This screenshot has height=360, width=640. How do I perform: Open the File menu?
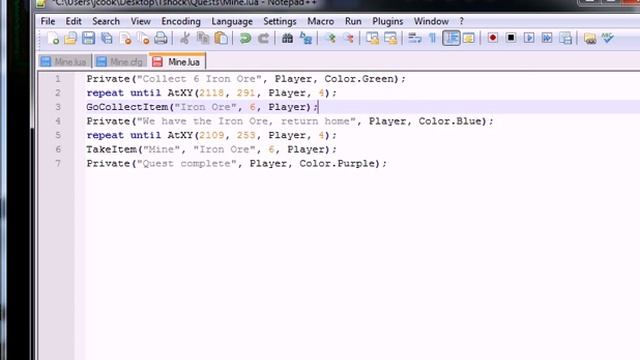[x=48, y=21]
